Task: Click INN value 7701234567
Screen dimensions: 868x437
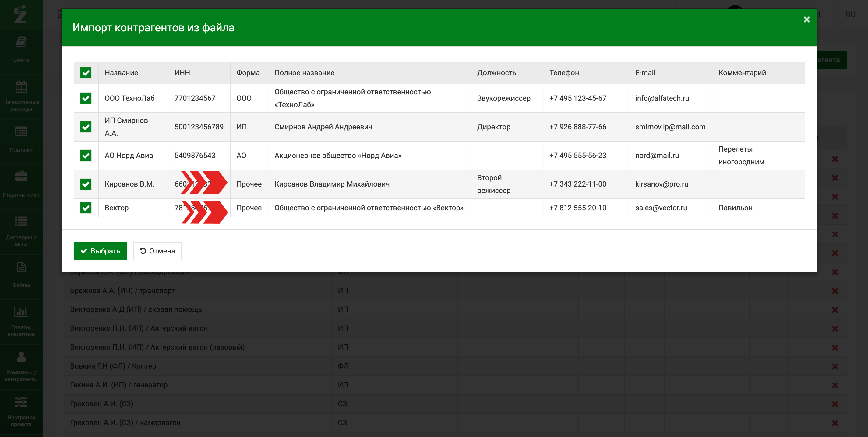Action: 195,98
